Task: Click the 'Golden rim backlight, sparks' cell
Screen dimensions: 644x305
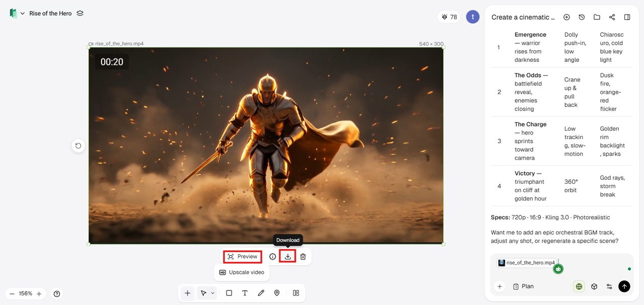Action: tap(612, 141)
